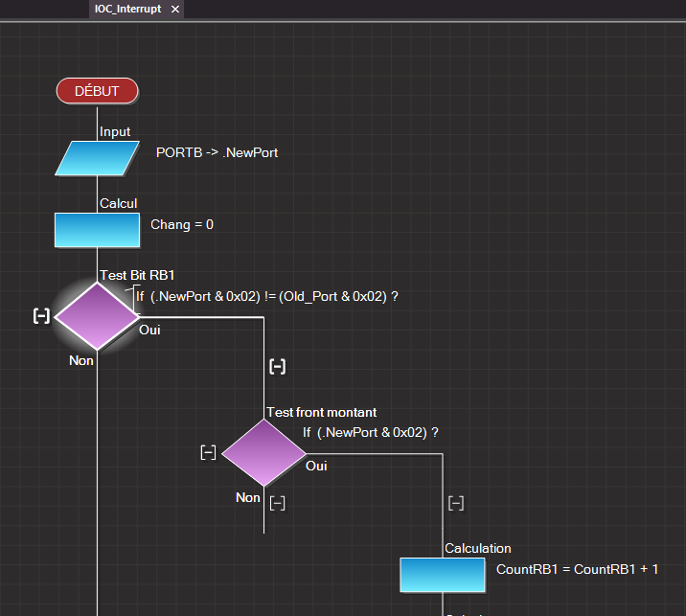686x616 pixels.
Task: Close the IOC_Interrupt tab
Action: 174,9
